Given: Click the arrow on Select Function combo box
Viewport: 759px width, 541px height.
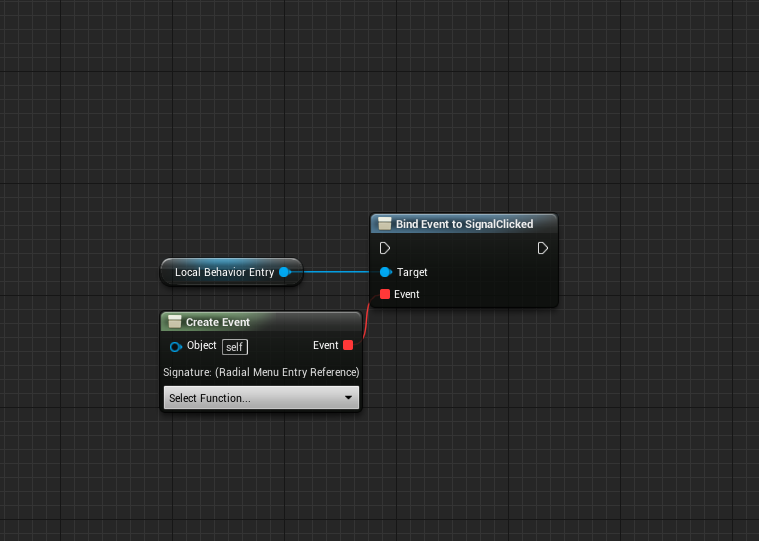Looking at the screenshot, I should pyautogui.click(x=348, y=398).
